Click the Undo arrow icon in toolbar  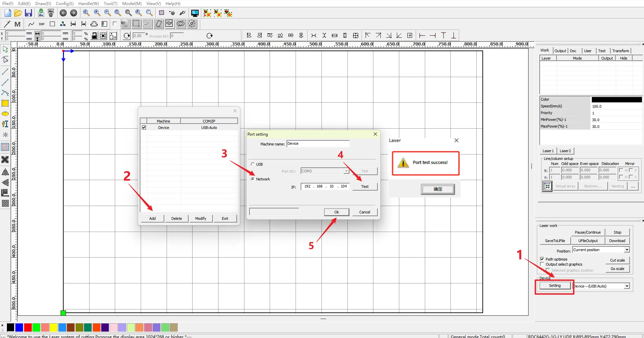tap(63, 13)
